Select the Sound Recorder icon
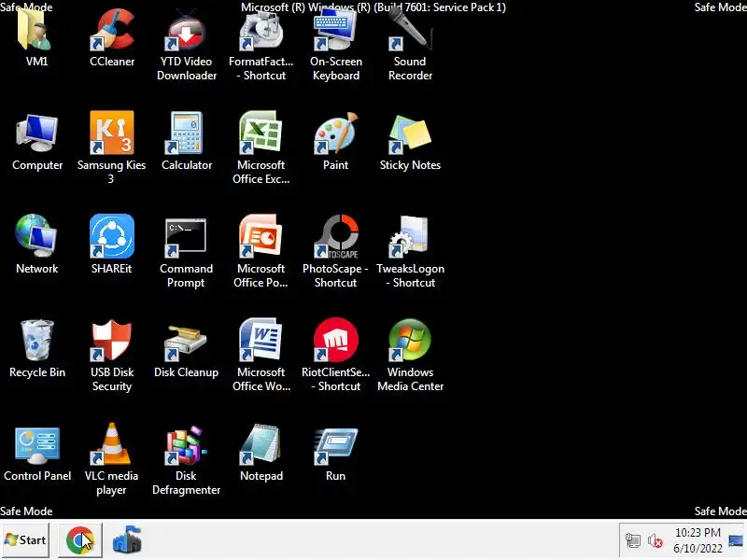The height and width of the screenshot is (560, 747). (x=410, y=30)
